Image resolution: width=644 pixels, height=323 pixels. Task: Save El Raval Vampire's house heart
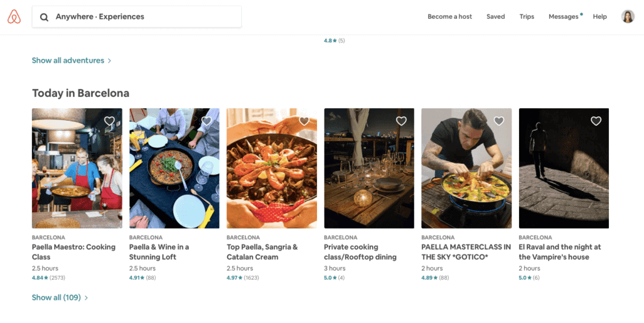click(596, 121)
